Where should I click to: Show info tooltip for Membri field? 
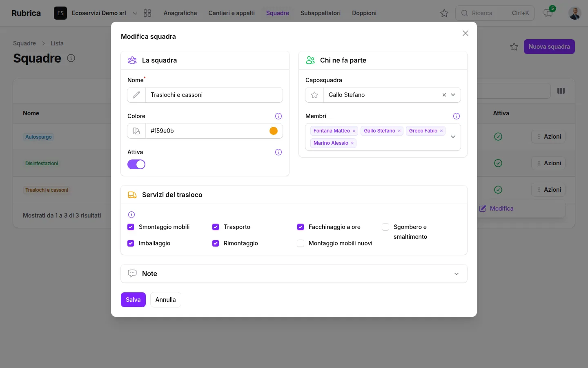point(457,116)
